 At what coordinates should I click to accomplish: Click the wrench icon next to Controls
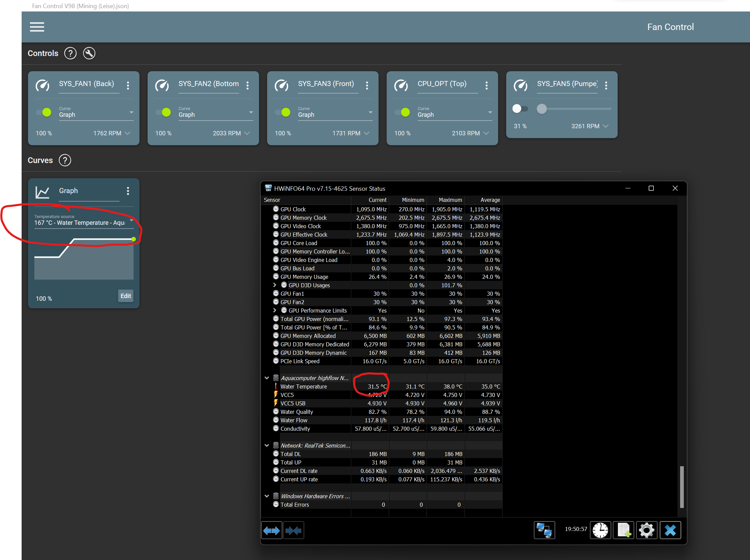pyautogui.click(x=89, y=53)
